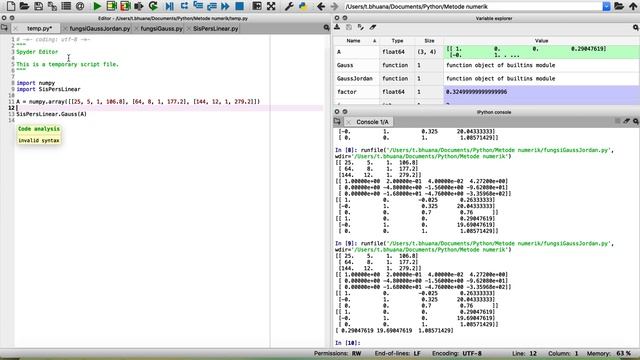Step return debug icon
Image resolution: width=640 pixels, height=360 pixels.
[212, 6]
